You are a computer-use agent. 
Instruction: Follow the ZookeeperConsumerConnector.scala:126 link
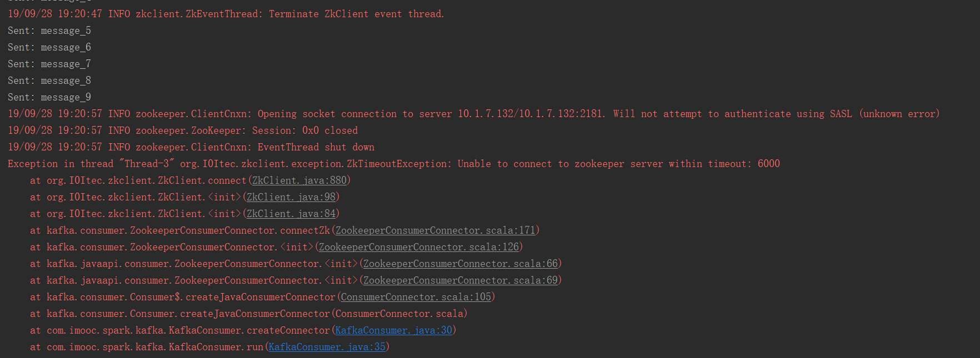419,247
